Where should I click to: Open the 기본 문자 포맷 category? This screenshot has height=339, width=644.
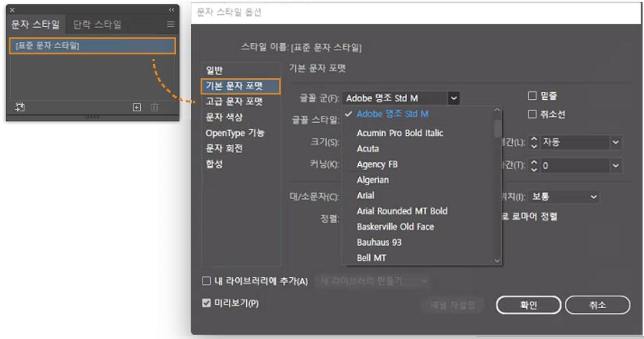[241, 86]
